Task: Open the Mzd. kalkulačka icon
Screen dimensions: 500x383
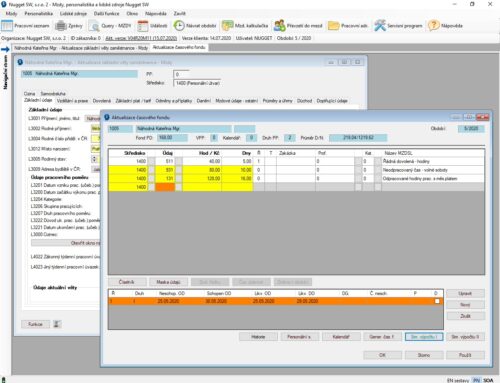Action: (228, 26)
